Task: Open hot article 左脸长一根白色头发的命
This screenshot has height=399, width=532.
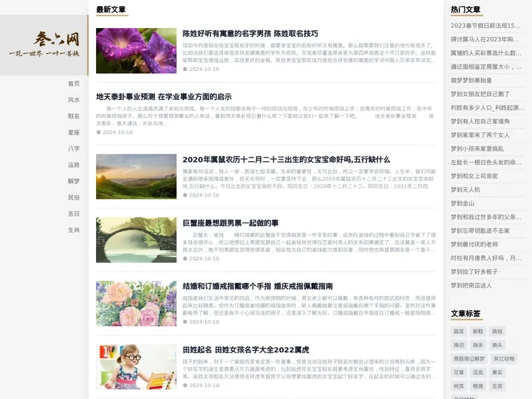Action: pos(486,162)
